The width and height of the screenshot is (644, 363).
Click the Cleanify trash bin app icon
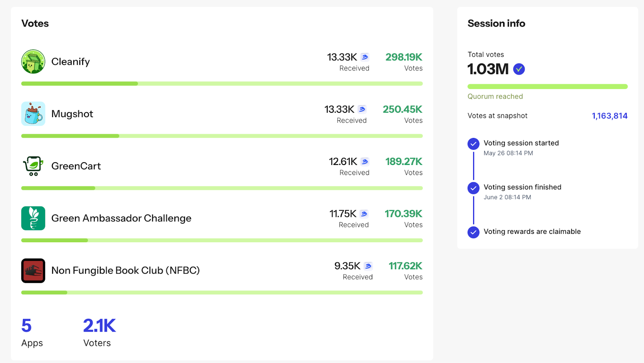33,62
